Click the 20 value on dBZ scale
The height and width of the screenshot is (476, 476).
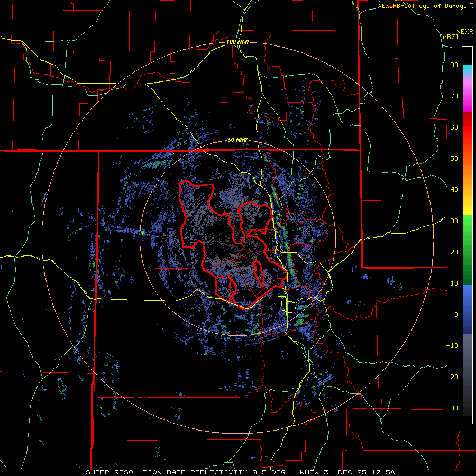(x=454, y=252)
